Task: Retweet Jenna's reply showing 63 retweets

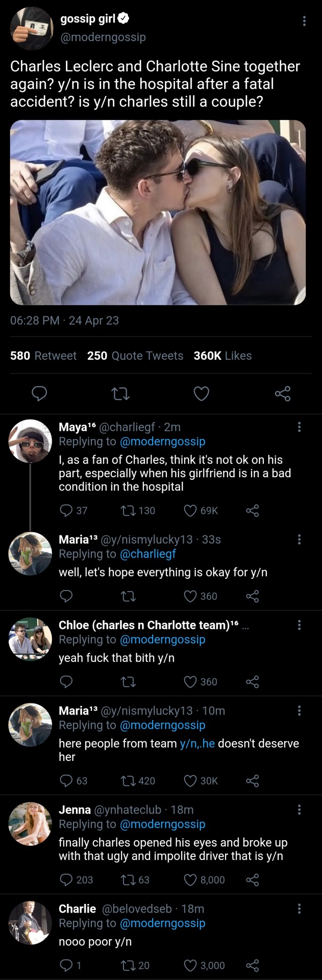Action: [128, 879]
